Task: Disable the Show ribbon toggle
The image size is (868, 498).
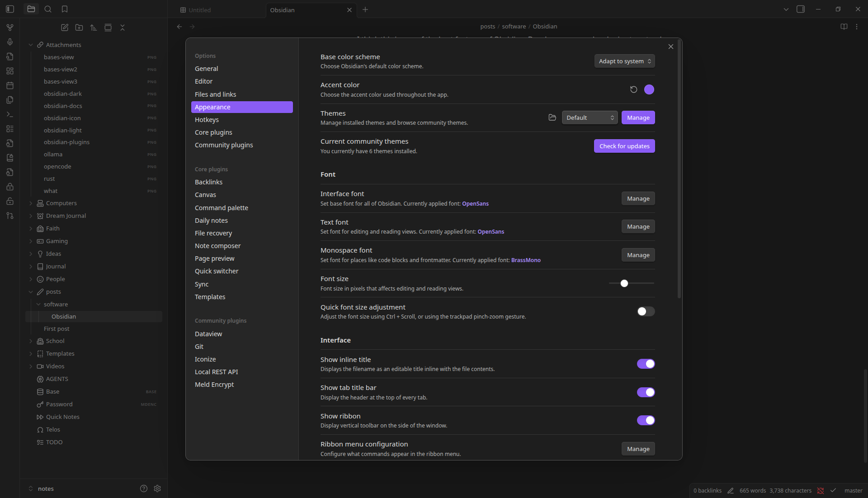Action: tap(646, 420)
